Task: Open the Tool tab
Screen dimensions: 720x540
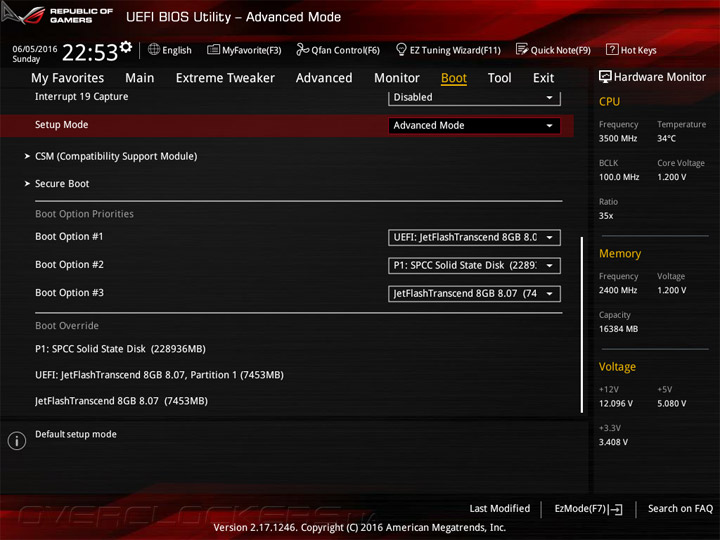Action: pos(500,78)
